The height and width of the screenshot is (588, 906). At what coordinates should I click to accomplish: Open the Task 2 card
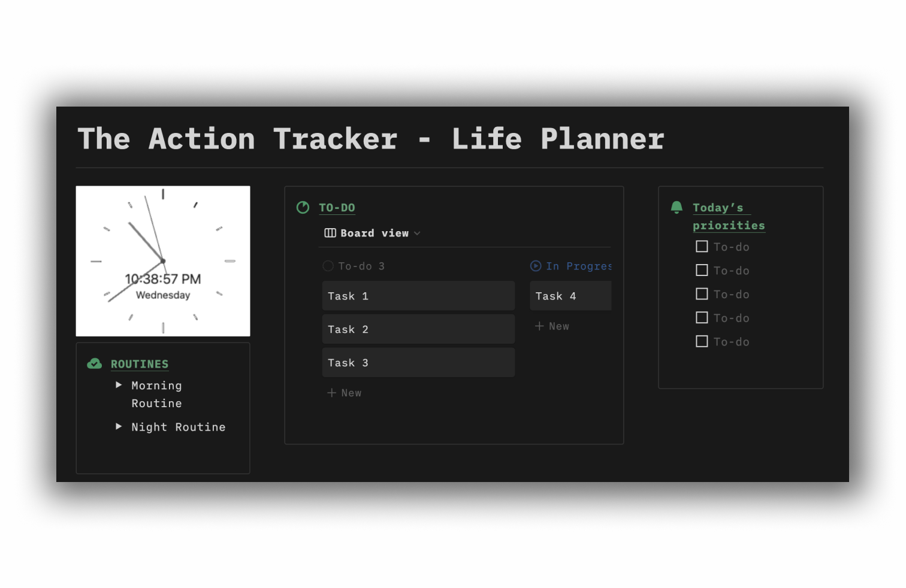418,329
